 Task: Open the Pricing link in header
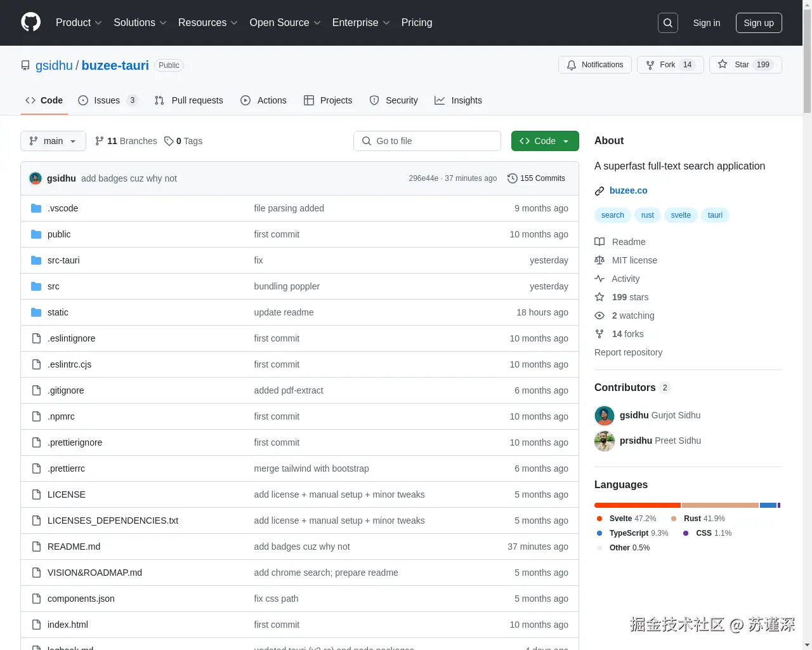pos(417,23)
